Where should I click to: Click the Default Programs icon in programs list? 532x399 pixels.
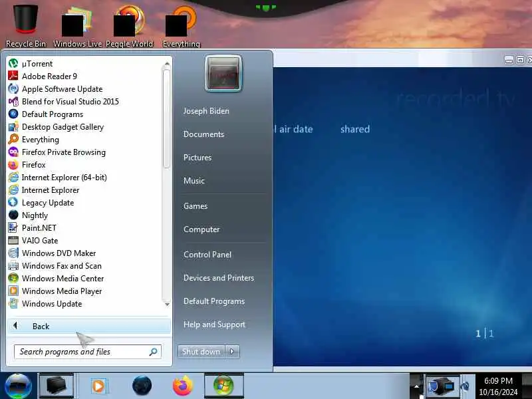tap(13, 114)
